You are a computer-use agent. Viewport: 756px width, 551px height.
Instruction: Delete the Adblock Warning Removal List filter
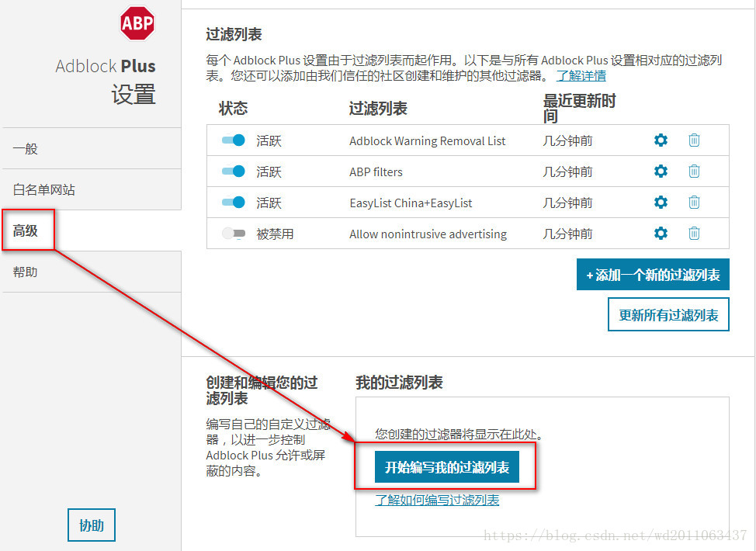tap(694, 140)
